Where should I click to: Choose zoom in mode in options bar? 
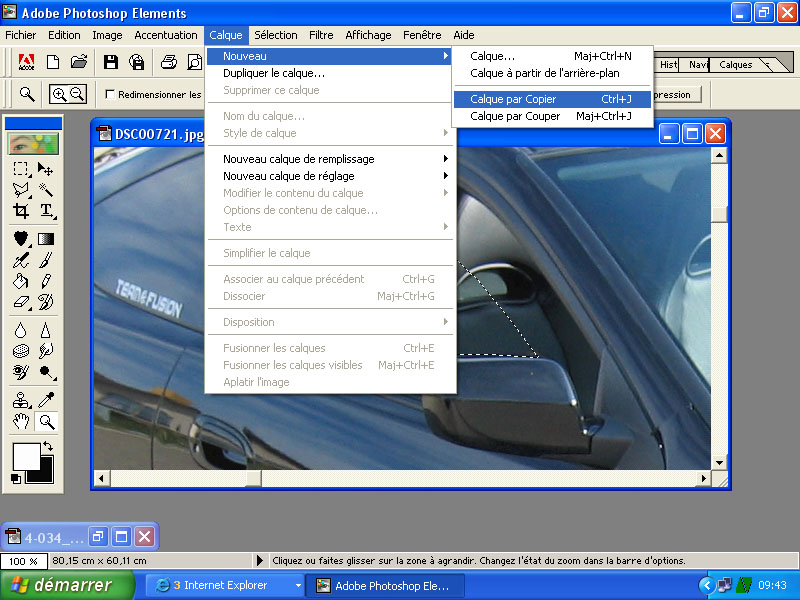point(59,94)
